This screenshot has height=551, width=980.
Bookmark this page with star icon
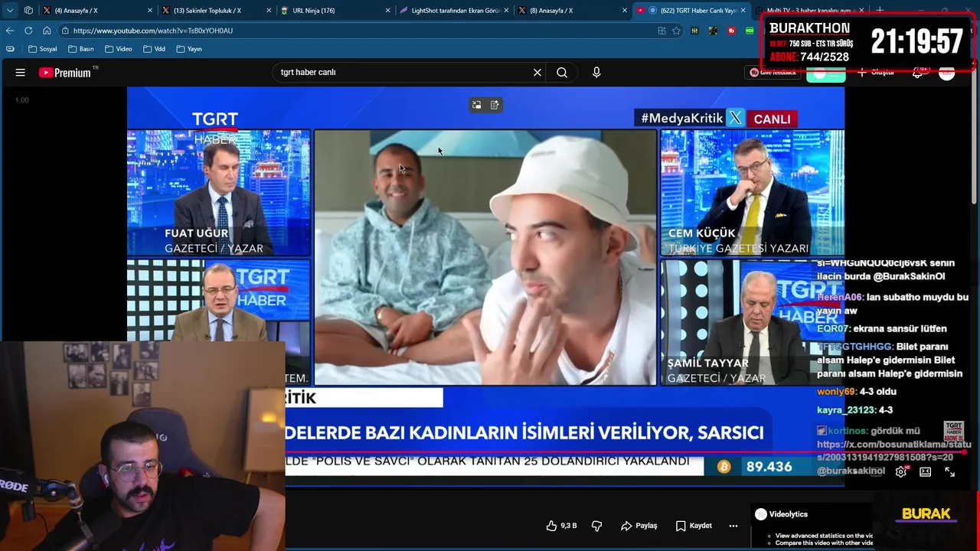click(x=676, y=31)
